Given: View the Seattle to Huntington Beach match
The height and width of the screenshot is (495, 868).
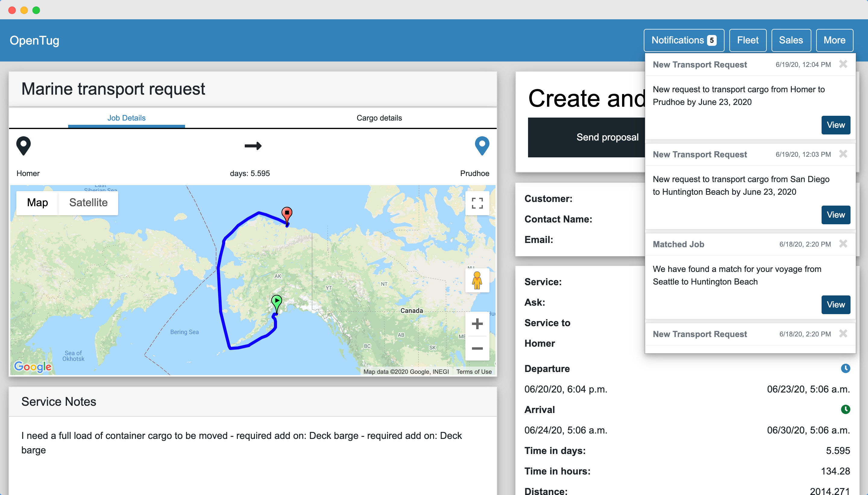Looking at the screenshot, I should (836, 304).
